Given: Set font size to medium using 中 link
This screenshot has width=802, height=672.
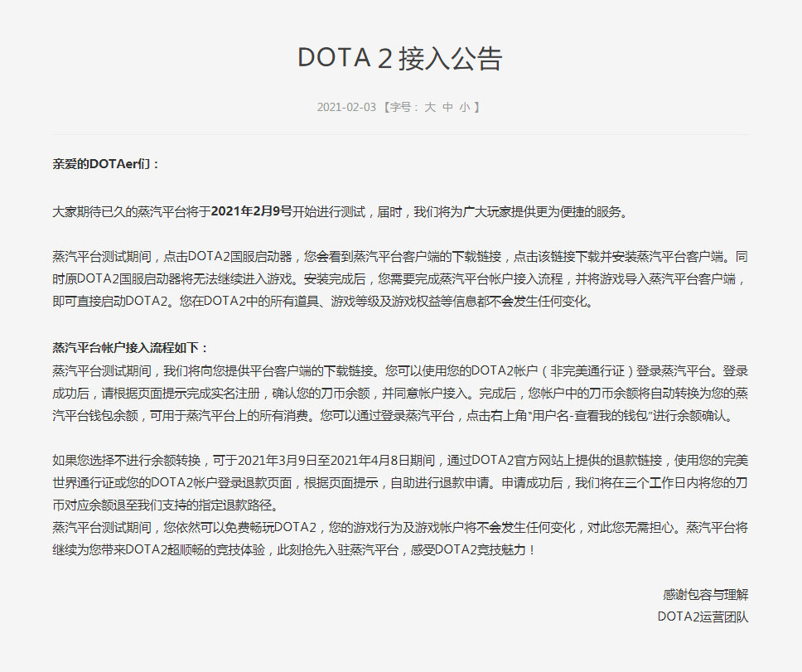Looking at the screenshot, I should 450,107.
